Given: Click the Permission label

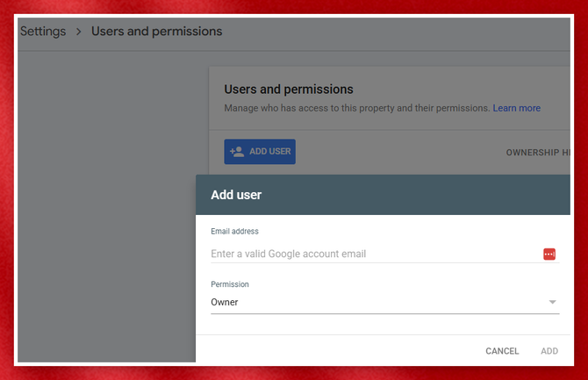Looking at the screenshot, I should [x=230, y=284].
